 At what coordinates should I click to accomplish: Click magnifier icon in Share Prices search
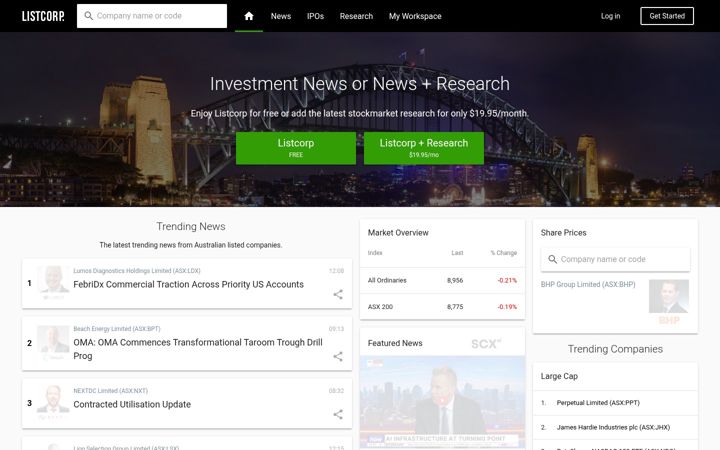coord(553,259)
